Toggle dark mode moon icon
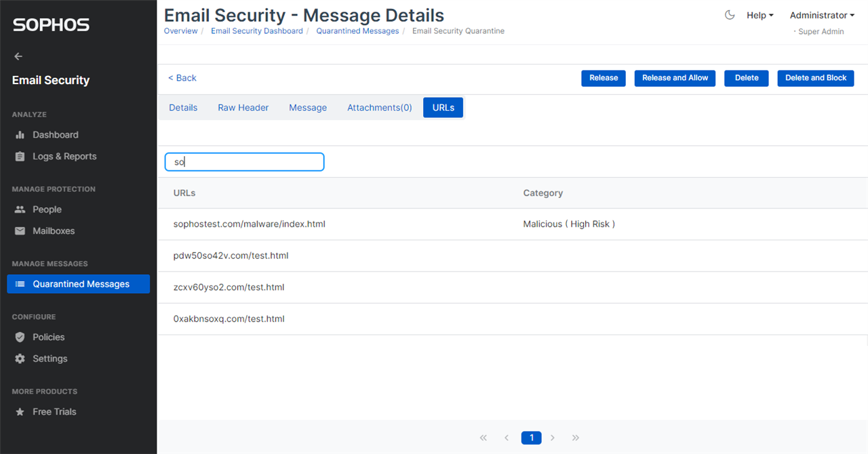 point(730,15)
